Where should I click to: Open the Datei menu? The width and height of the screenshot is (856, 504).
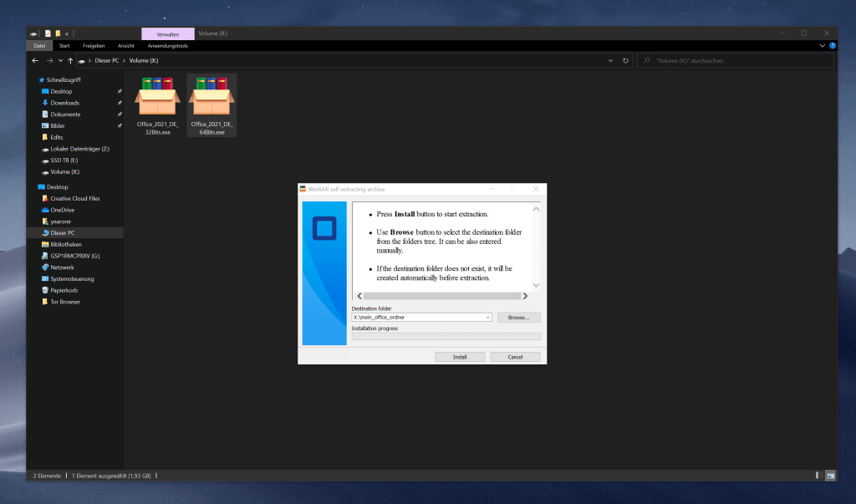[x=39, y=46]
